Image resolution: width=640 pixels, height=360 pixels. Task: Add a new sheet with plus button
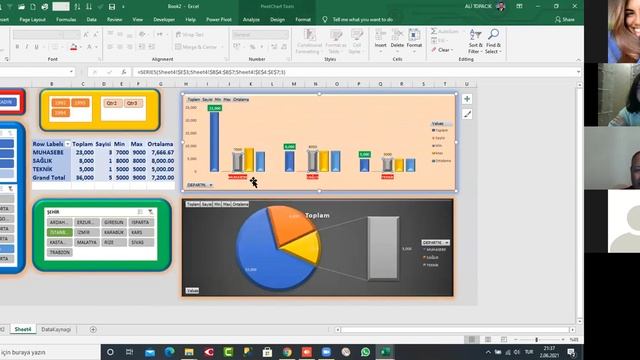pyautogui.click(x=93, y=329)
